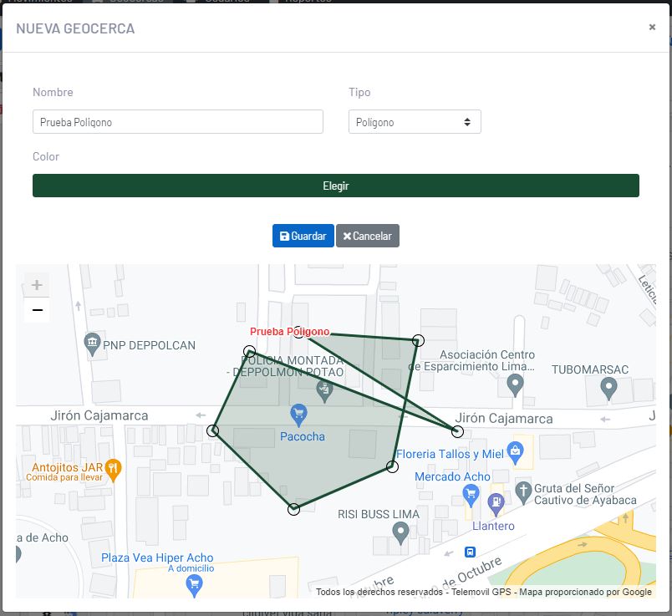This screenshot has width=672, height=616.
Task: Zoom out on the map
Action: [37, 309]
